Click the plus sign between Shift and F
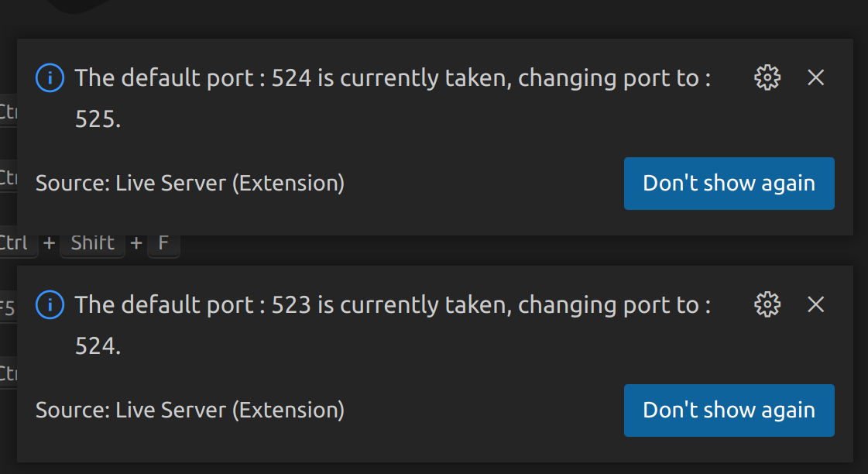The width and height of the screenshot is (868, 474). click(136, 242)
